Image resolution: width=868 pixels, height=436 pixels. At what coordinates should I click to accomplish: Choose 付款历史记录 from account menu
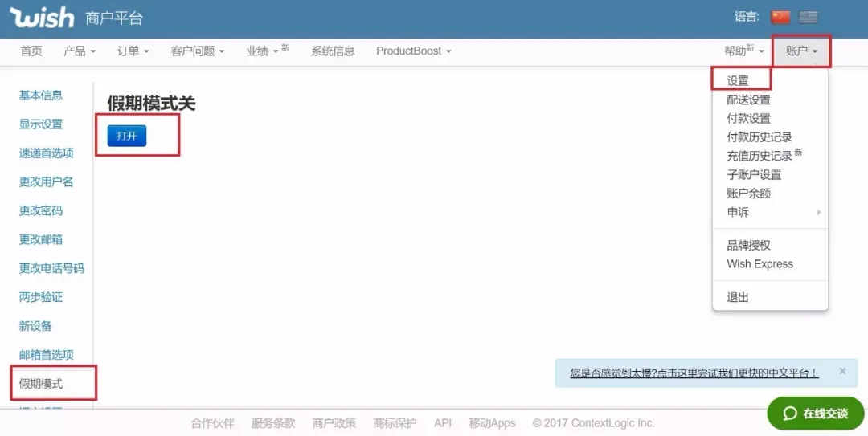pyautogui.click(x=759, y=137)
